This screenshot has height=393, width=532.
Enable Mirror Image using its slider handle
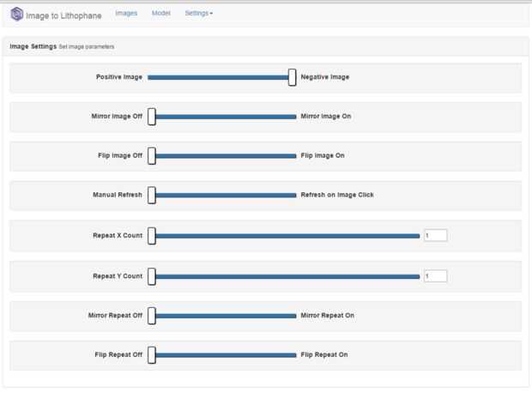pos(152,117)
